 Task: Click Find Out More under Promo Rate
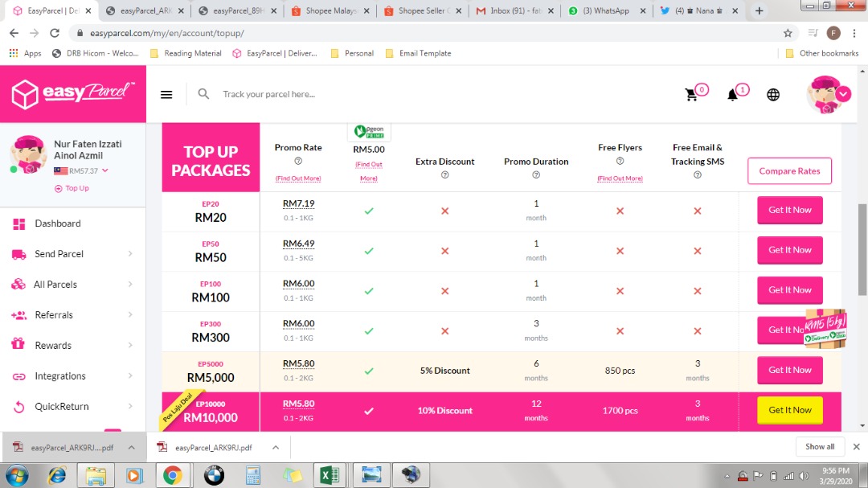298,178
